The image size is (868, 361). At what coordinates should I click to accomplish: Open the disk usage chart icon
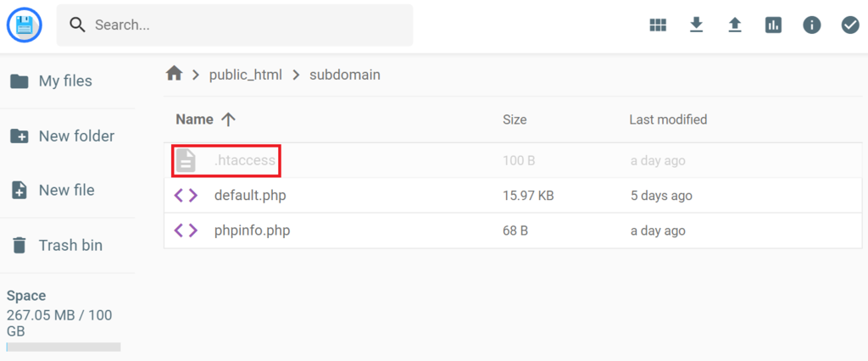coord(773,25)
